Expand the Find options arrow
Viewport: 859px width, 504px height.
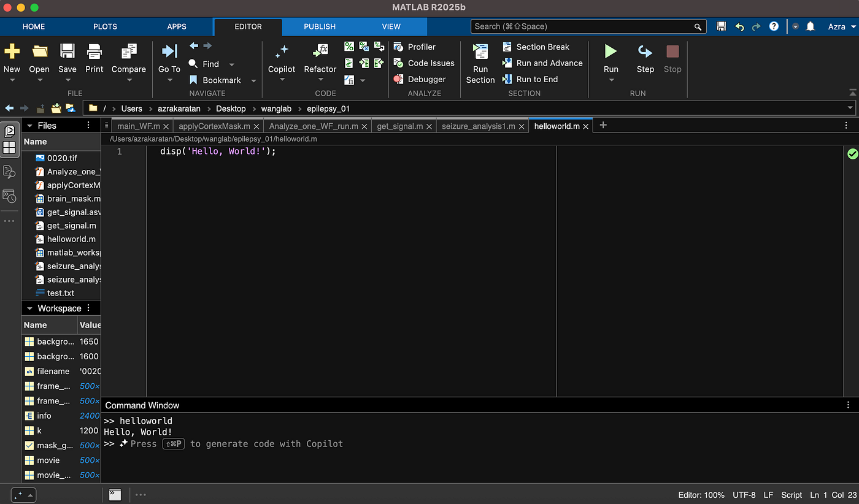click(x=232, y=64)
